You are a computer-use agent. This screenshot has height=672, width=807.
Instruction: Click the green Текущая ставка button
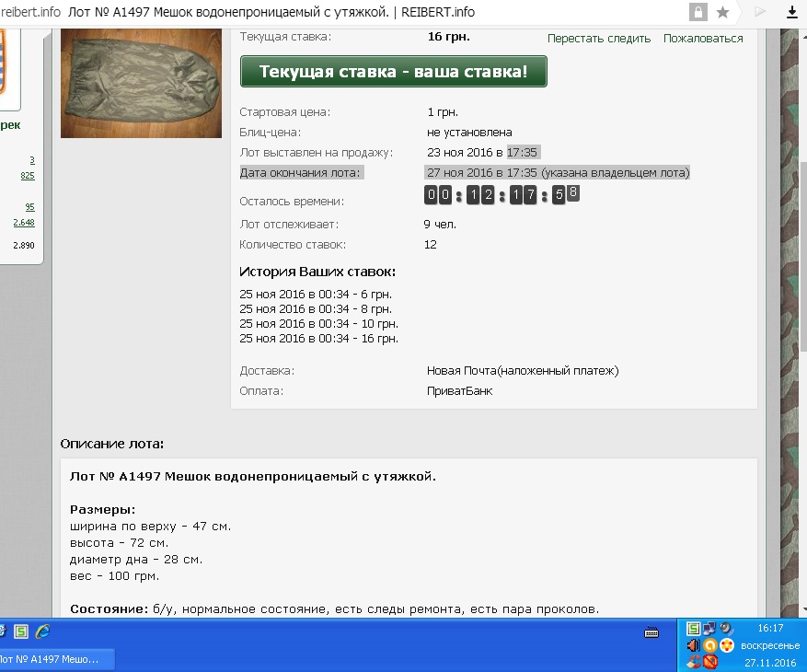click(393, 71)
